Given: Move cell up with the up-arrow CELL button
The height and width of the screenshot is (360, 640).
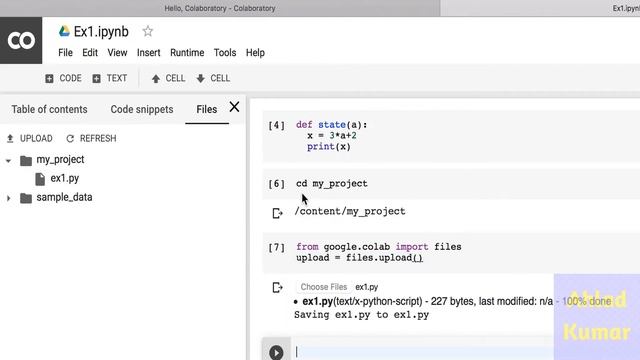Looking at the screenshot, I should point(168,78).
